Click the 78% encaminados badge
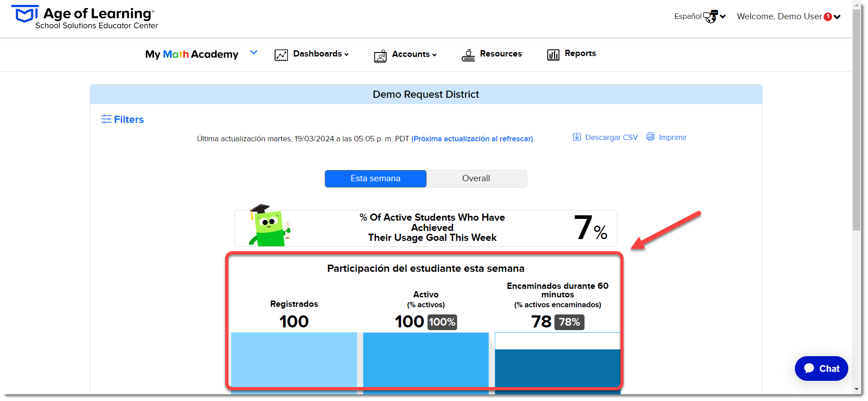This screenshot has width=868, height=401. point(569,322)
